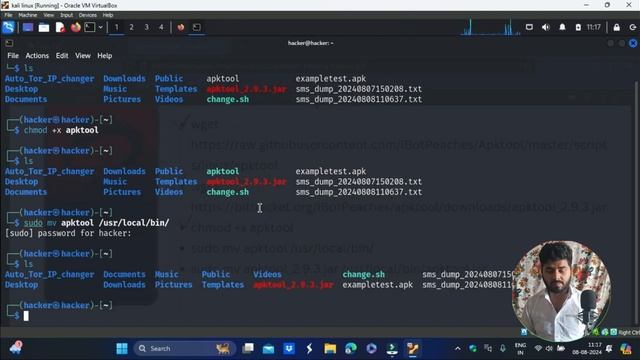The height and width of the screenshot is (360, 640).
Task: Click the webcam overlay thumbnail
Action: coord(561,290)
